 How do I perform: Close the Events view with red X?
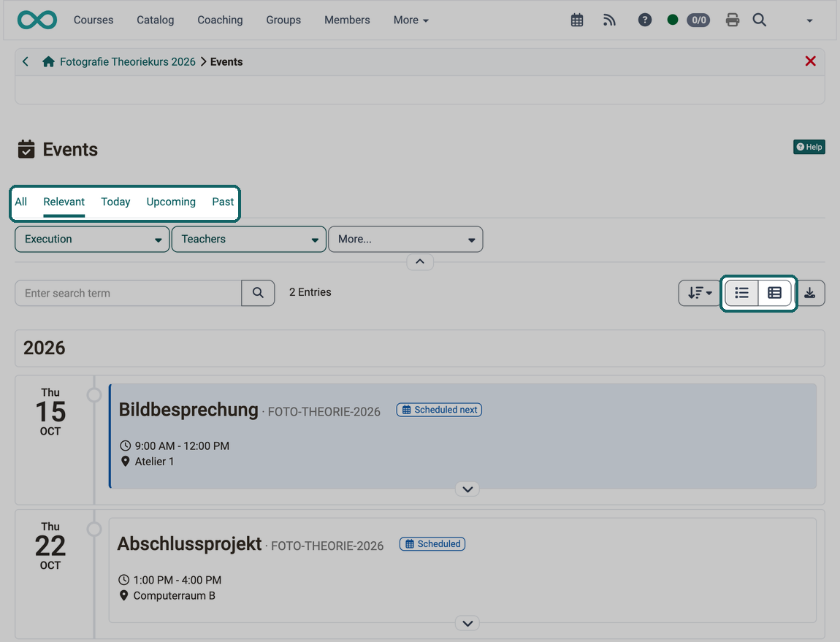811,61
